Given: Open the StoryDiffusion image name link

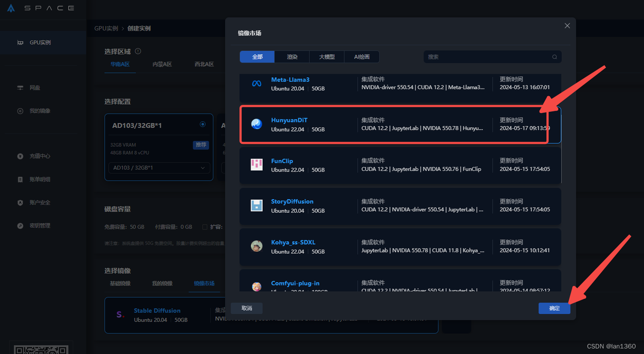Looking at the screenshot, I should point(292,202).
